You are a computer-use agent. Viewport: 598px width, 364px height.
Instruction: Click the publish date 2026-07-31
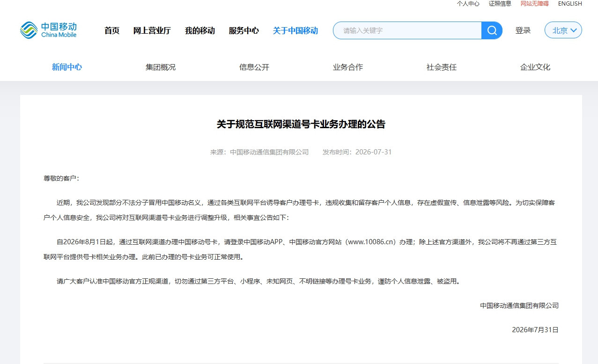[374, 152]
